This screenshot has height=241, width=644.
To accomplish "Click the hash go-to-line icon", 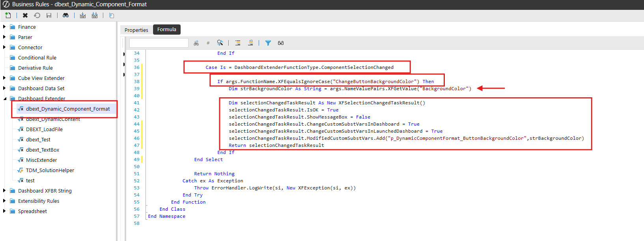I will click(208, 43).
